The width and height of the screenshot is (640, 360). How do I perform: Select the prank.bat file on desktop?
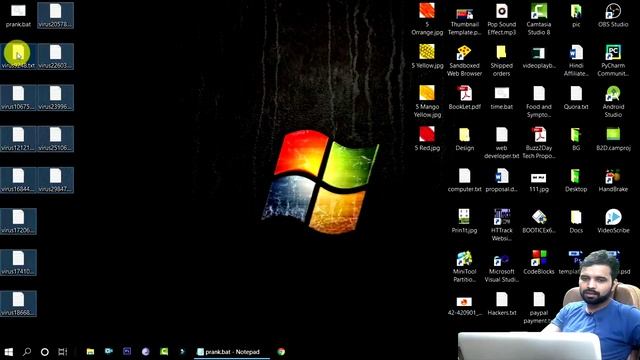tap(18, 16)
